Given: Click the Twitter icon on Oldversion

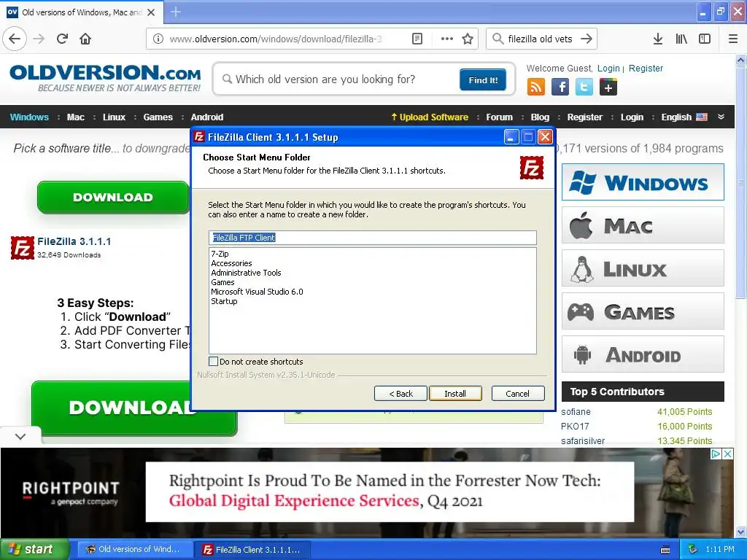Looking at the screenshot, I should [x=584, y=87].
